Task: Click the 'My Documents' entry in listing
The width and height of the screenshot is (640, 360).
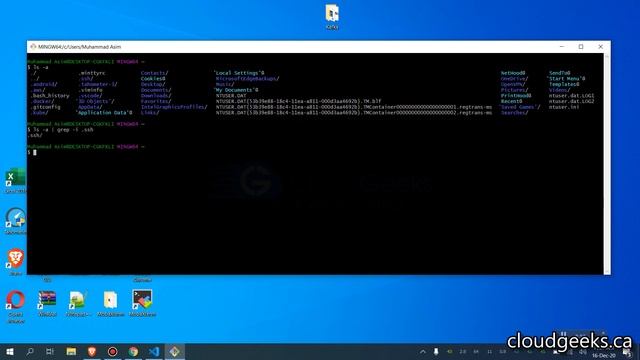Action: [236, 90]
